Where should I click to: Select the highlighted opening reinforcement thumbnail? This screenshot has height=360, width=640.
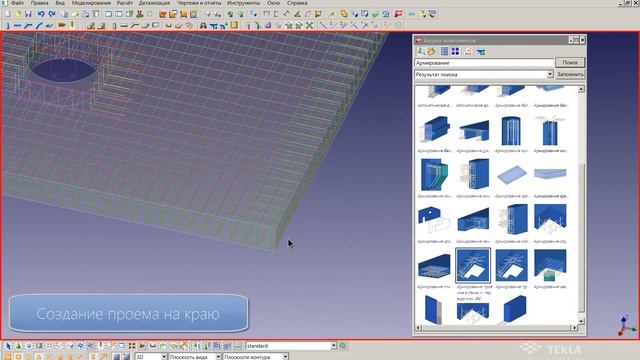pos(473,265)
